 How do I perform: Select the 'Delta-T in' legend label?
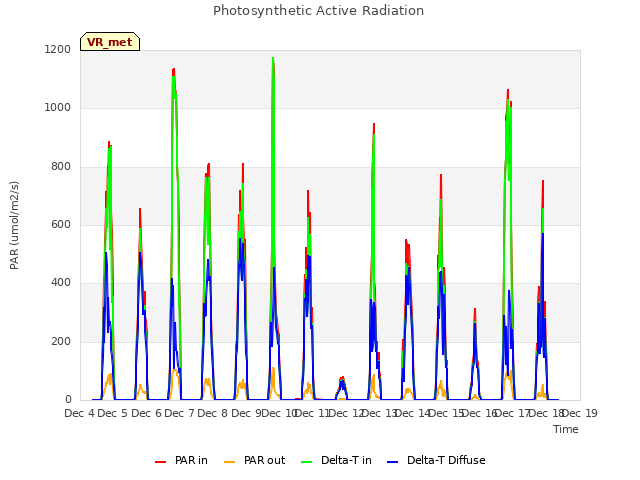click(x=346, y=460)
